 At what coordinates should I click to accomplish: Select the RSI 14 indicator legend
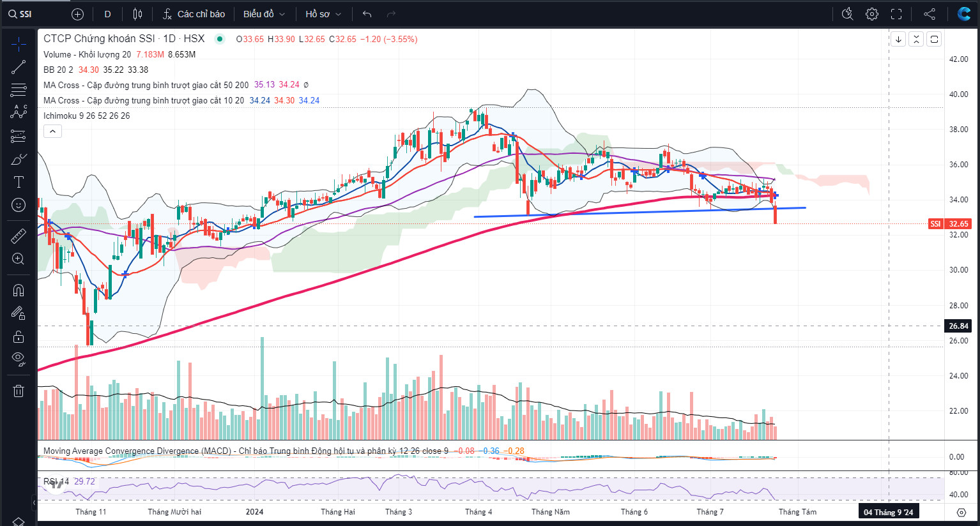[56, 481]
